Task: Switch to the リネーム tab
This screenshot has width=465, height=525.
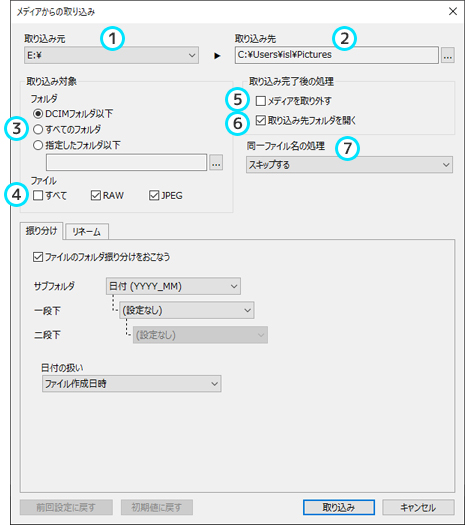Action: [87, 232]
